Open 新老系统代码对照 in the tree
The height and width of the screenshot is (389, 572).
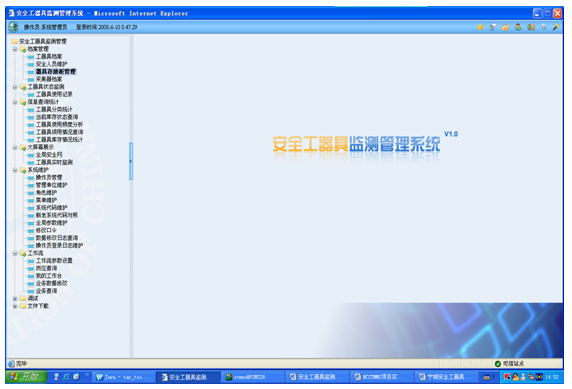[x=57, y=215]
